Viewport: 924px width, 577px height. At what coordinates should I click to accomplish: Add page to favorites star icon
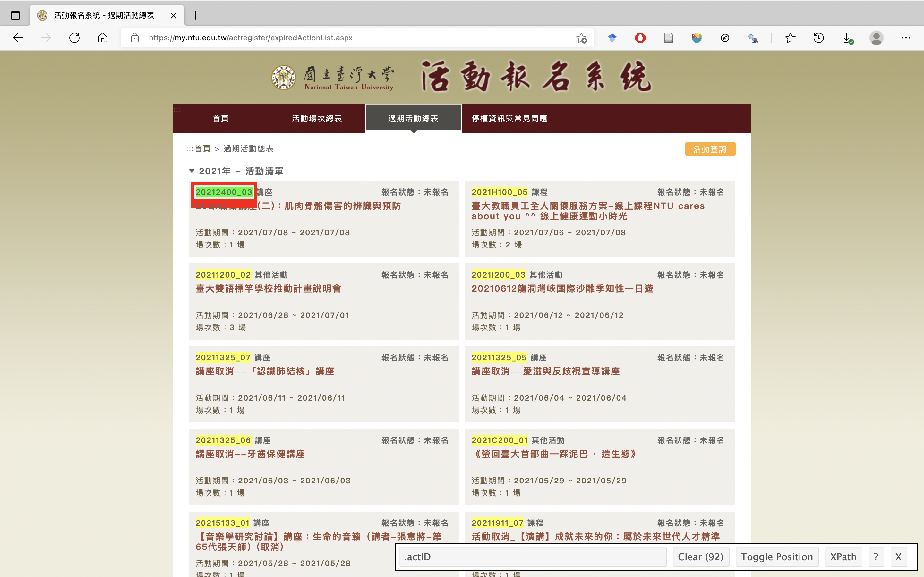[x=581, y=38]
